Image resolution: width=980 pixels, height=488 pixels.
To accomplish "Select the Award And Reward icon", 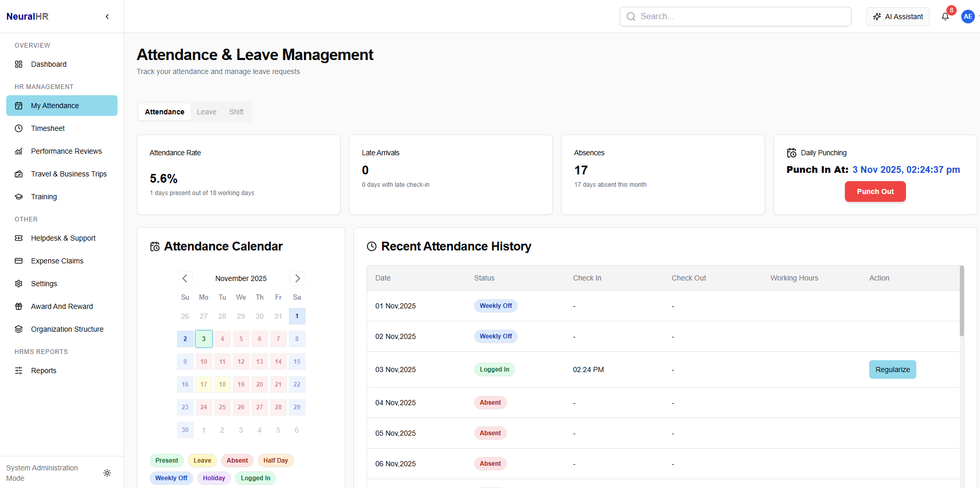I will [18, 306].
